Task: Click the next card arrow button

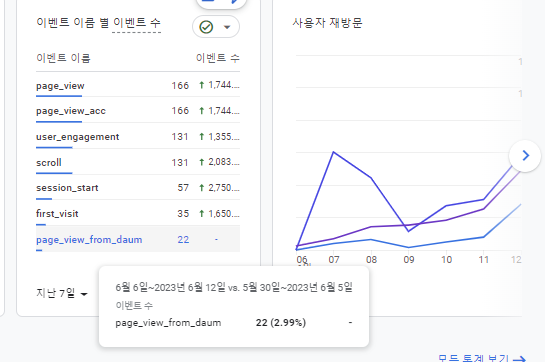Action: point(525,156)
